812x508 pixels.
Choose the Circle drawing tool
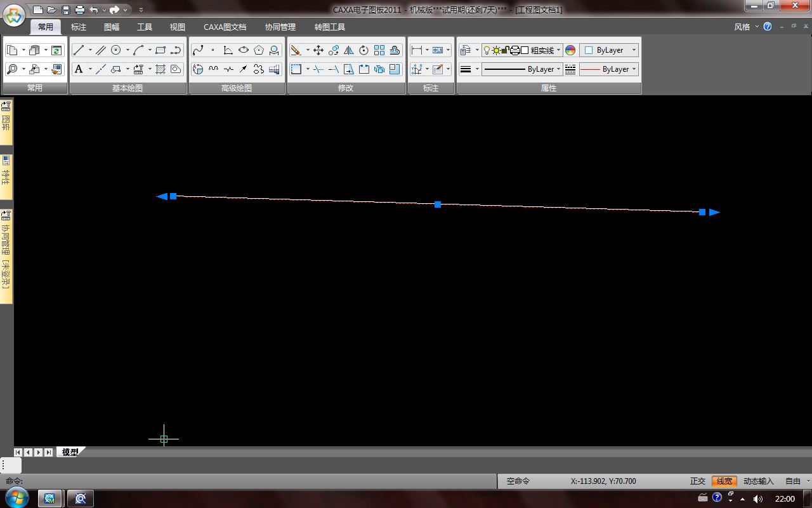point(116,50)
